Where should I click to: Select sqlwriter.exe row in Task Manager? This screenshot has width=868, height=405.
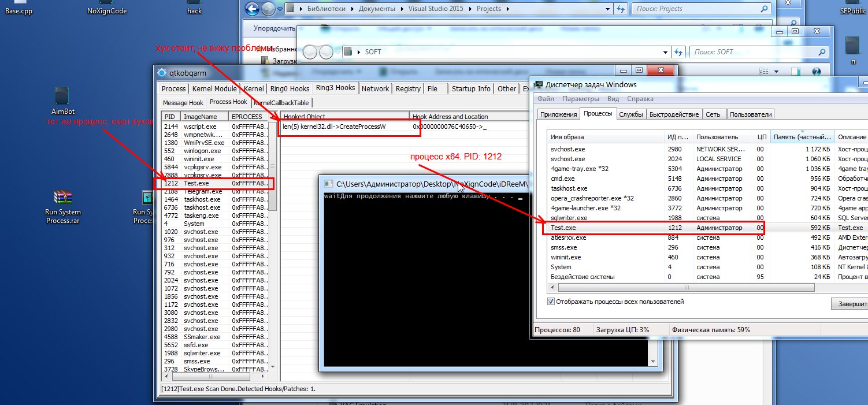click(x=707, y=218)
